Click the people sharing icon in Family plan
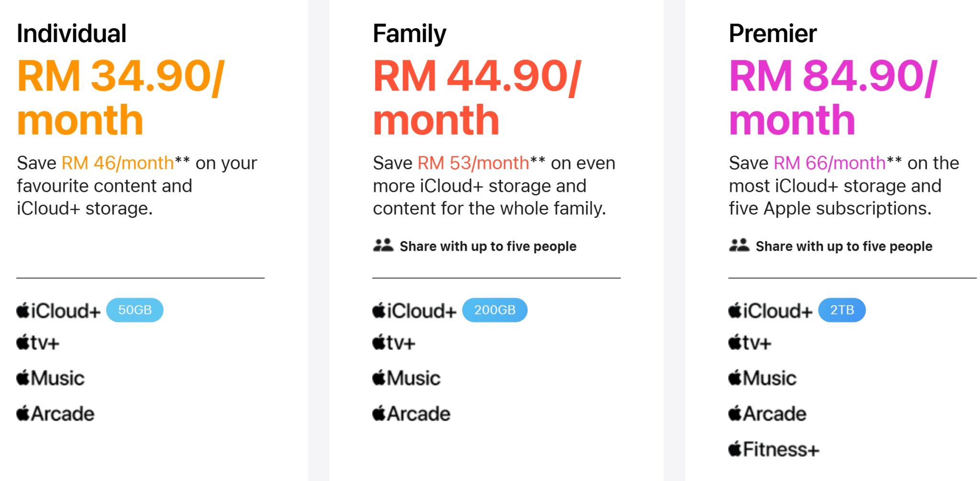Viewport: 980px width, 481px height. click(x=383, y=246)
